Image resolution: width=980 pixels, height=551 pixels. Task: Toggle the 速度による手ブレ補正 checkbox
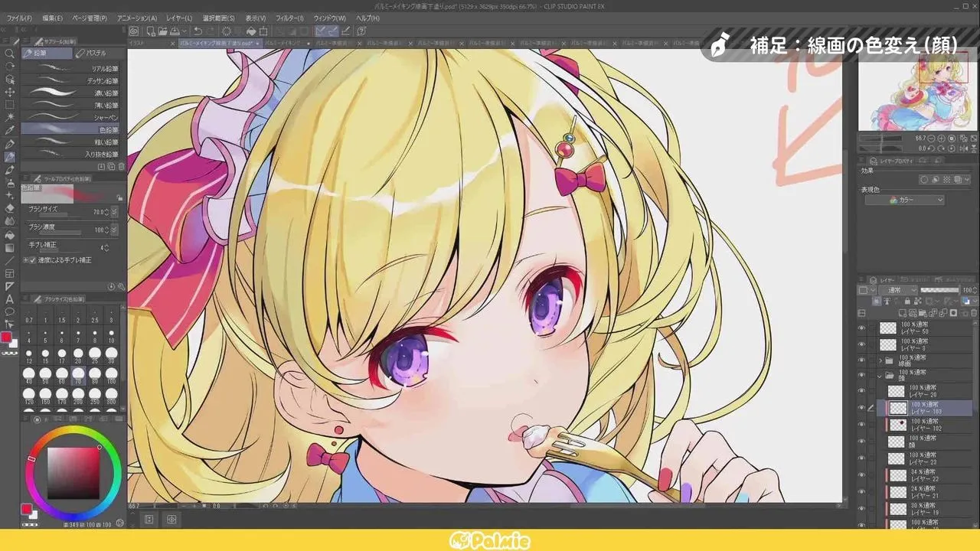[31, 261]
